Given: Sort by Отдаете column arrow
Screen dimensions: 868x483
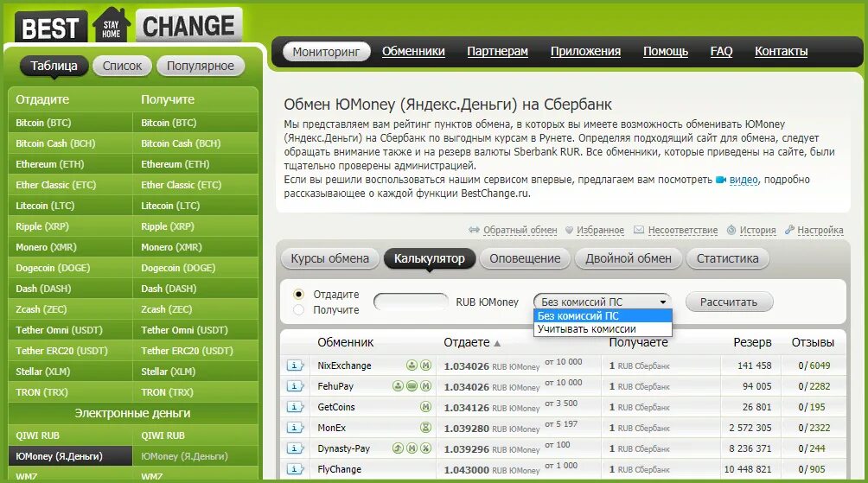Looking at the screenshot, I should point(497,344).
